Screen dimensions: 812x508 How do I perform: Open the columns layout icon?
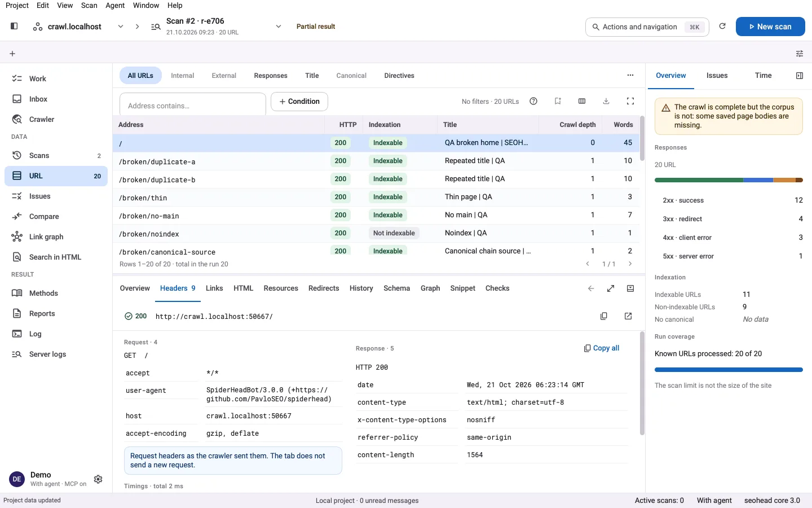pos(582,101)
